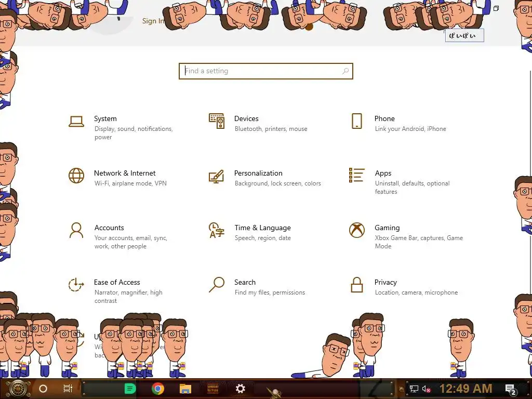
Task: Click 'Background, lock screen, colors' text
Action: [277, 183]
